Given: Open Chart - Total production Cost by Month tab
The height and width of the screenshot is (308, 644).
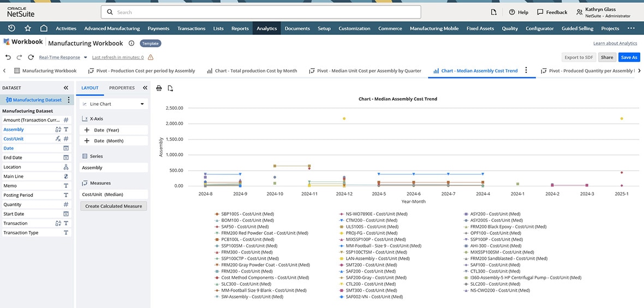Looking at the screenshot, I should [252, 71].
